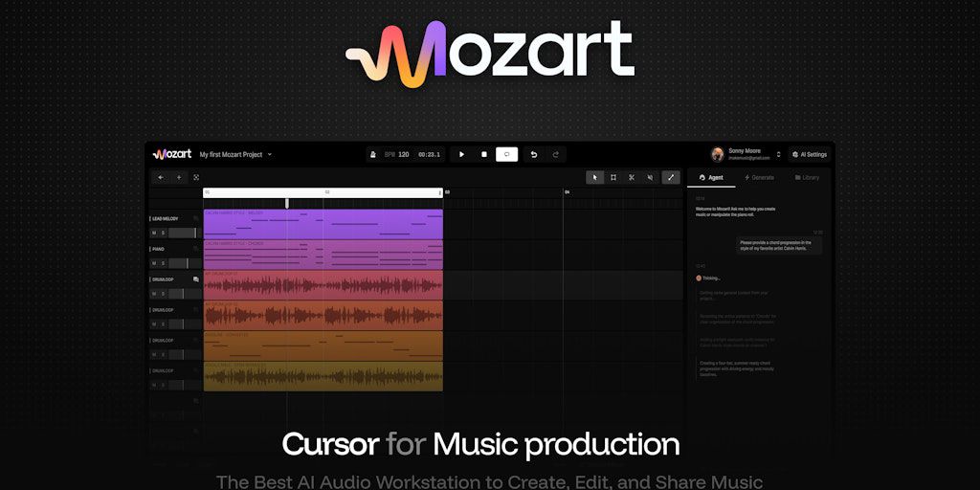
Task: Click the playhead marker on the timeline
Action: 287,203
